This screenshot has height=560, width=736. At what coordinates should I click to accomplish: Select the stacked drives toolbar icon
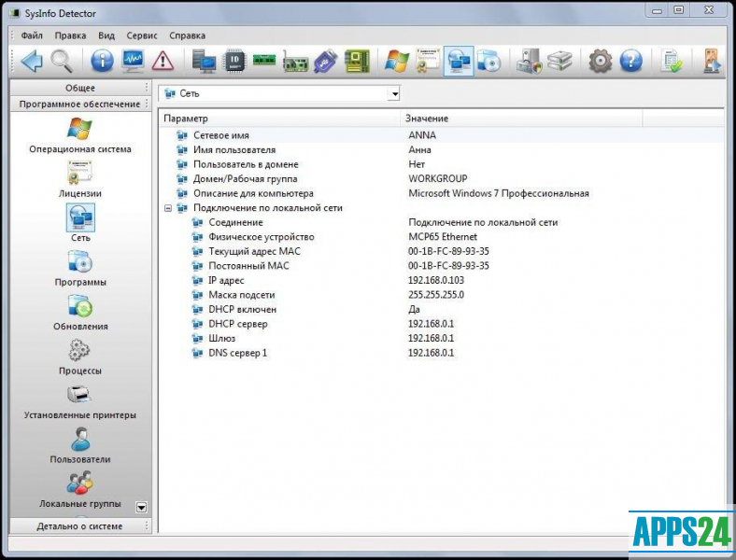[x=560, y=61]
